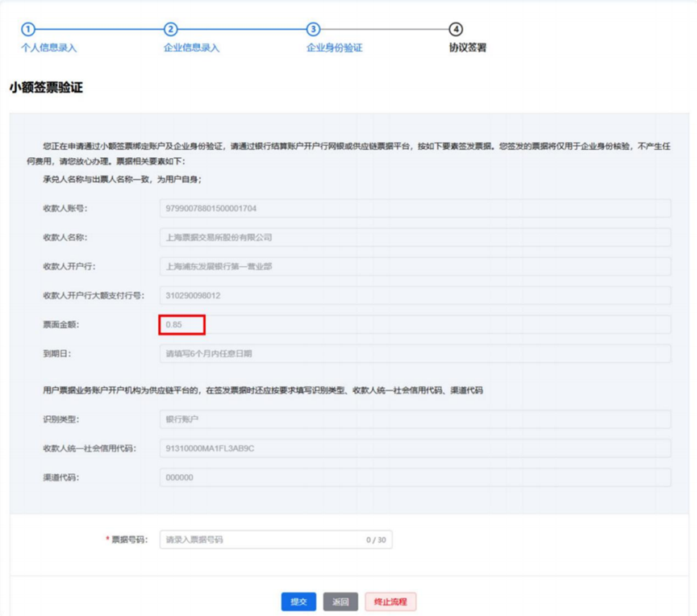This screenshot has height=616, width=697.
Task: Click the 收款人统一社会信用代码 field
Action: (415, 448)
